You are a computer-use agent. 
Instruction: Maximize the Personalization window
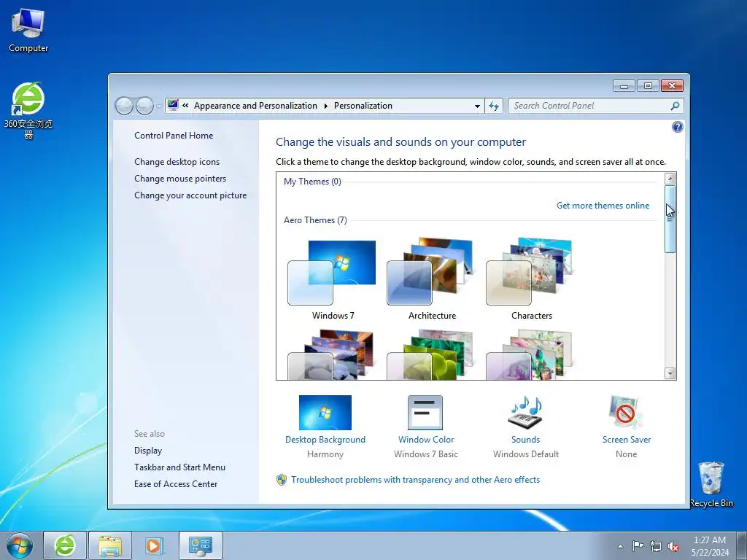point(648,86)
